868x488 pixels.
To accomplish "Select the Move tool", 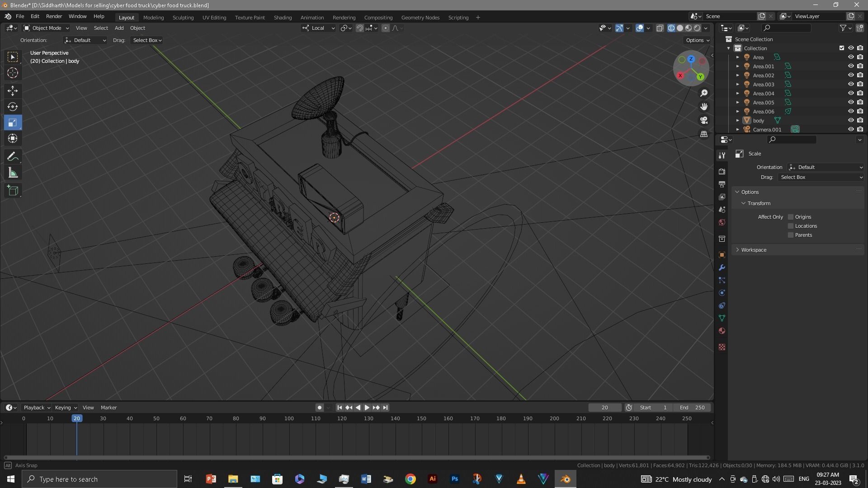I will 13,91.
